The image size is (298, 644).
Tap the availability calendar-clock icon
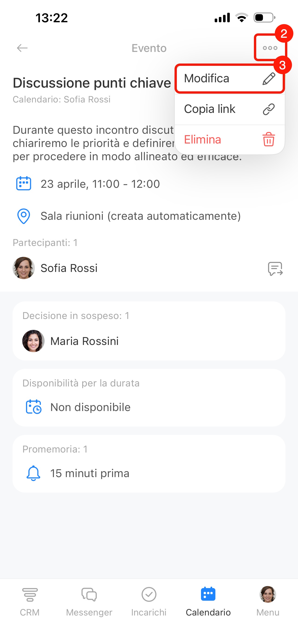33,407
